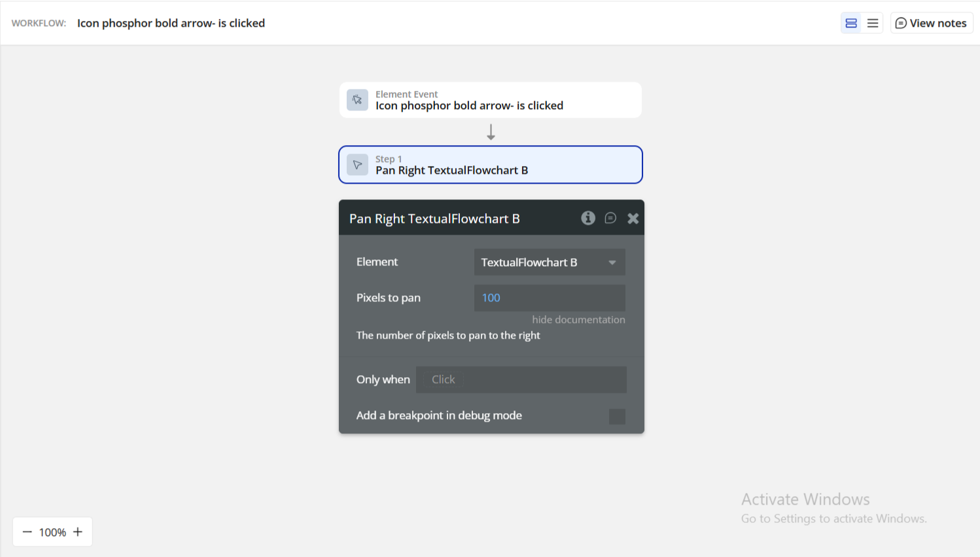The width and height of the screenshot is (980, 557).
Task: Click the 100% zoom level label
Action: click(52, 533)
